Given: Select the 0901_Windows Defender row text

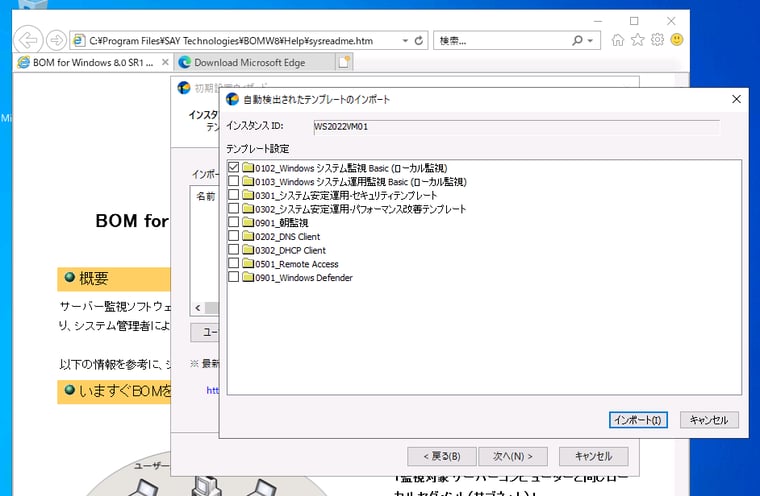Looking at the screenshot, I should pyautogui.click(x=304, y=277).
